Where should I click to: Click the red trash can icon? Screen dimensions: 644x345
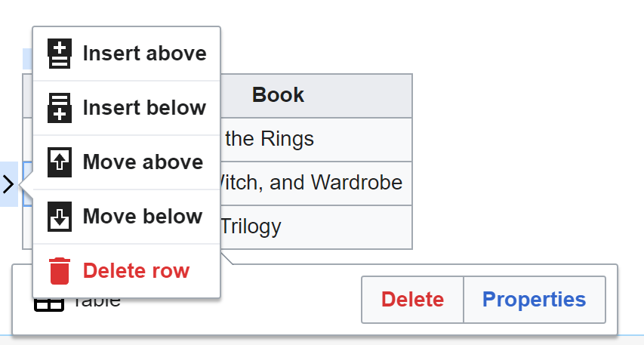coord(60,271)
